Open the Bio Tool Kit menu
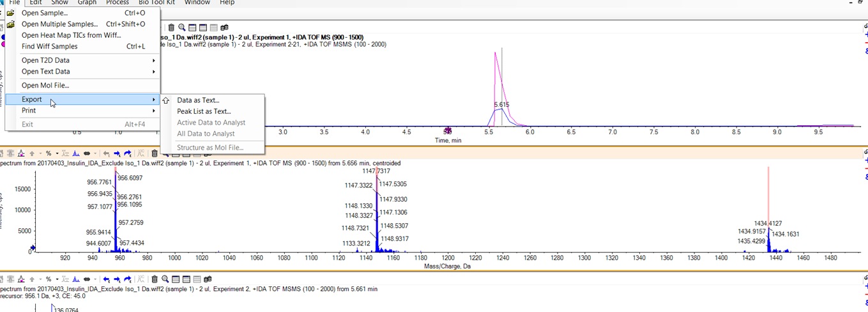The height and width of the screenshot is (312, 868). (x=156, y=3)
